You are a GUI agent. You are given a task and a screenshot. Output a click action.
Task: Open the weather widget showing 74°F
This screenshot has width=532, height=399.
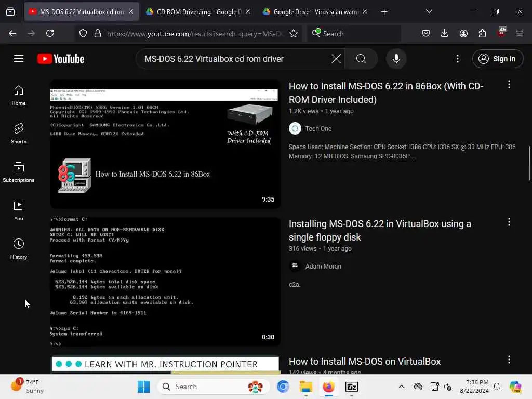tap(28, 386)
